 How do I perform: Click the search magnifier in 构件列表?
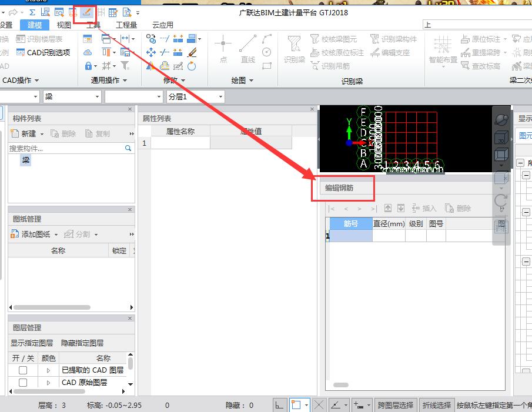click(x=128, y=148)
